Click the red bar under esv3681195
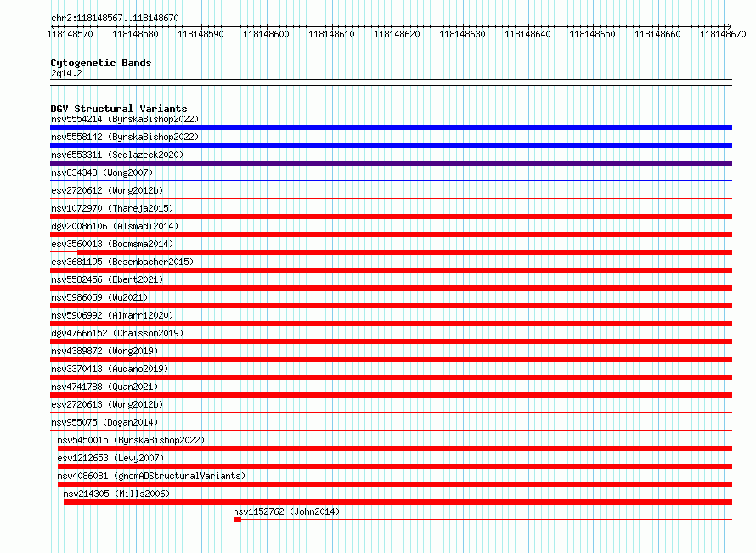 click(391, 270)
